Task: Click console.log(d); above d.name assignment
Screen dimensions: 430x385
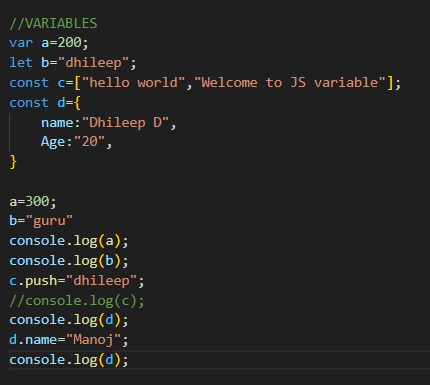Action: pos(69,320)
